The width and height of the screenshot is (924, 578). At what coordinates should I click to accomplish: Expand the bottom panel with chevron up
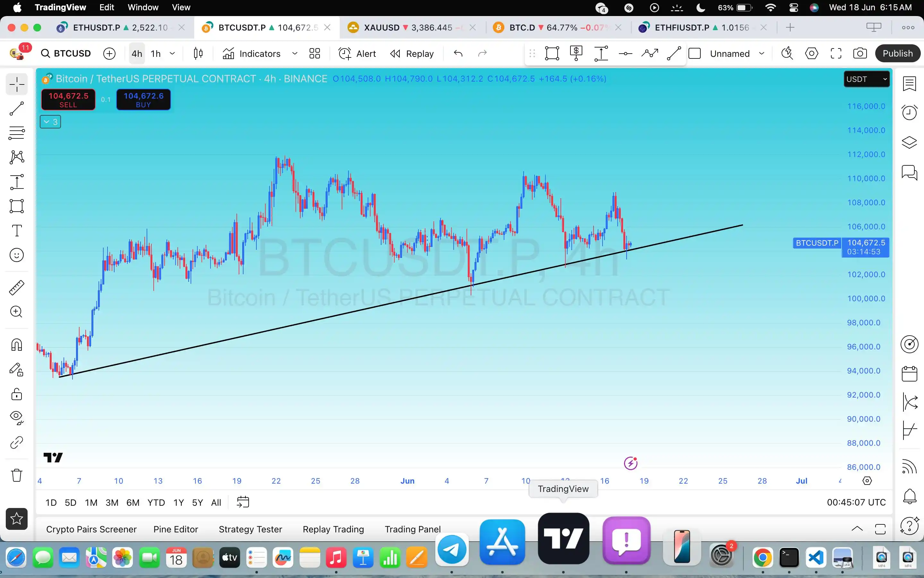[x=857, y=529]
